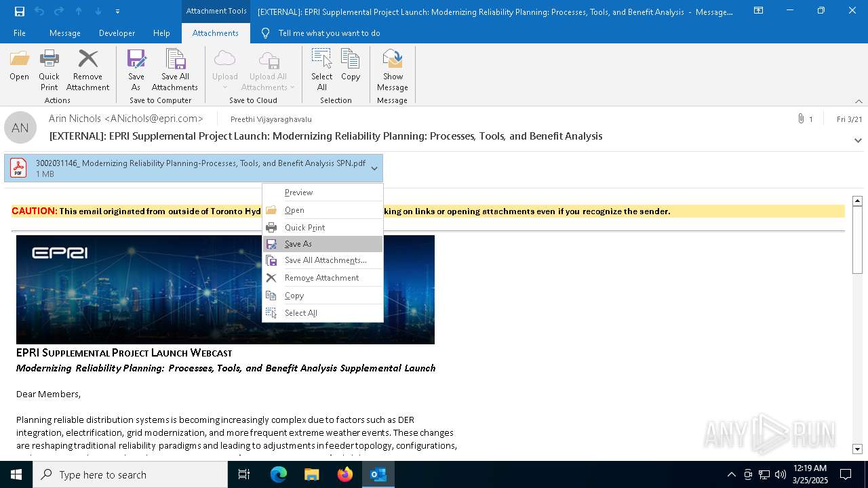Viewport: 868px width, 488px height.
Task: Expand Customize Quick Access Toolbar arrow
Action: (x=118, y=11)
